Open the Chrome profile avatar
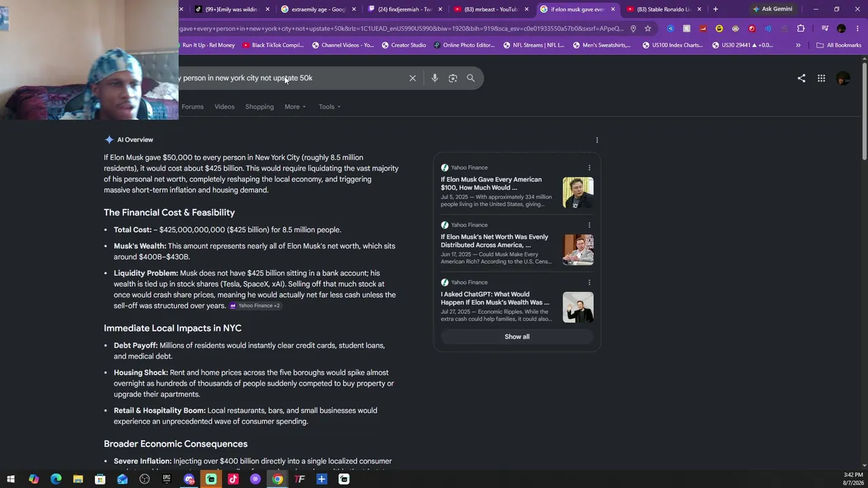Viewport: 868px width, 488px height. 842,28
